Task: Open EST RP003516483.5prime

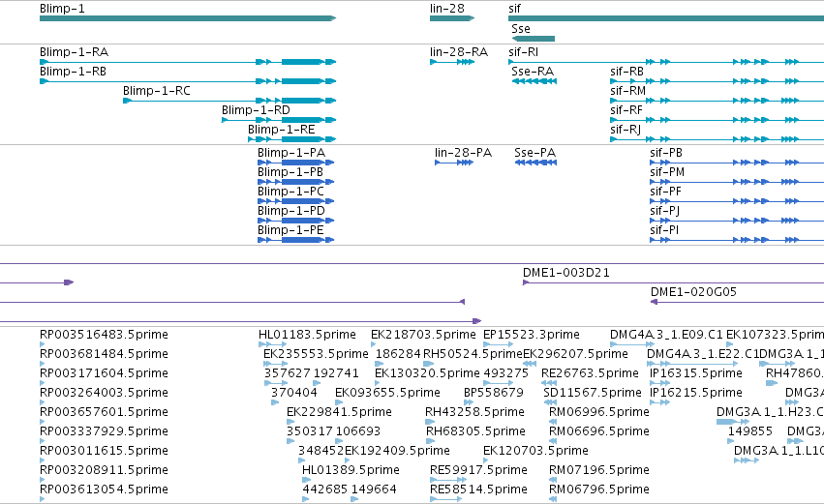Action: click(x=104, y=335)
